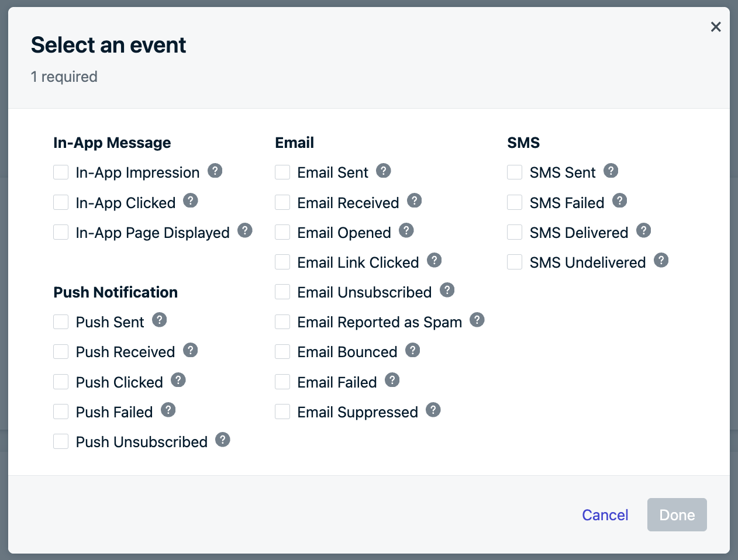Enable the Push Received checkbox
The image size is (738, 560).
pos(61,351)
